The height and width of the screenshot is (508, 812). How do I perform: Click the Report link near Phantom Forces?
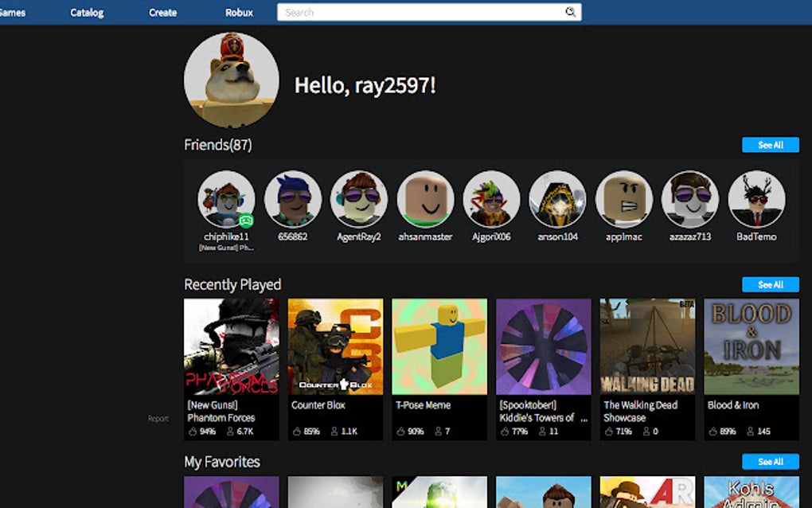click(x=158, y=416)
